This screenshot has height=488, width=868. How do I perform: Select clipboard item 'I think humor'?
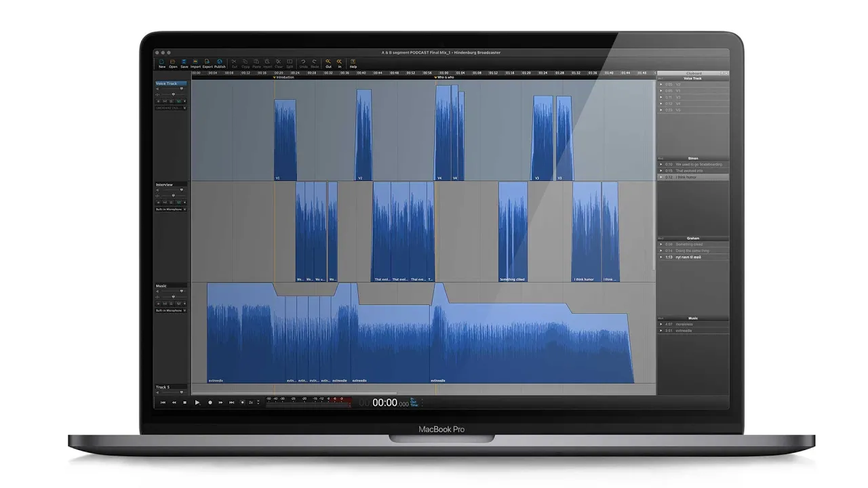point(693,177)
